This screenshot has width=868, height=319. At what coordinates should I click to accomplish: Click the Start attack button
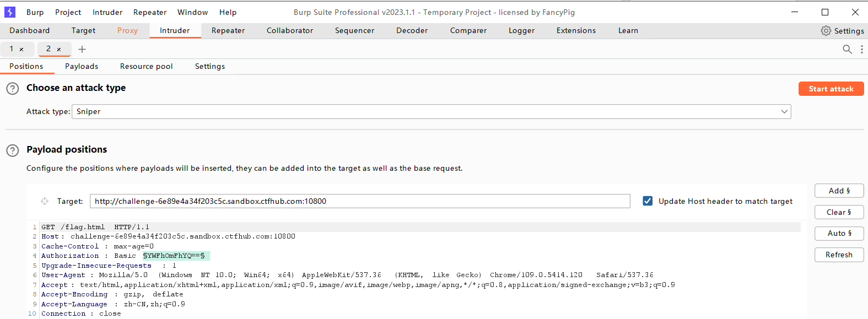coord(831,89)
